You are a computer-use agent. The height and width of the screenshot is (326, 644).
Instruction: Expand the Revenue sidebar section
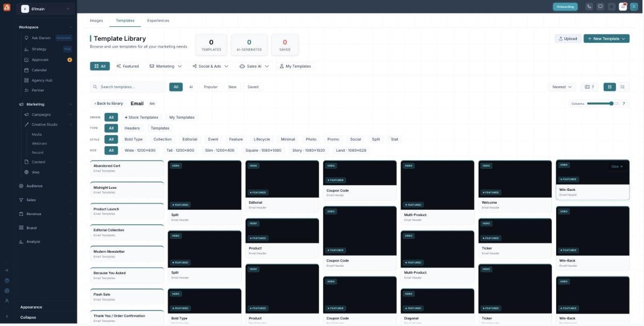click(45, 214)
